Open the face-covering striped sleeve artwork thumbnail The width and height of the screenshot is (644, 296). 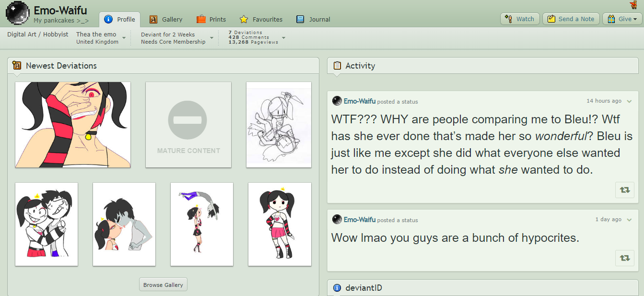pos(73,125)
